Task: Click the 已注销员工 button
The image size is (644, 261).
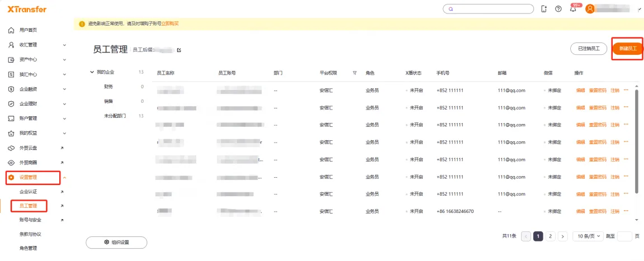Action: click(588, 49)
